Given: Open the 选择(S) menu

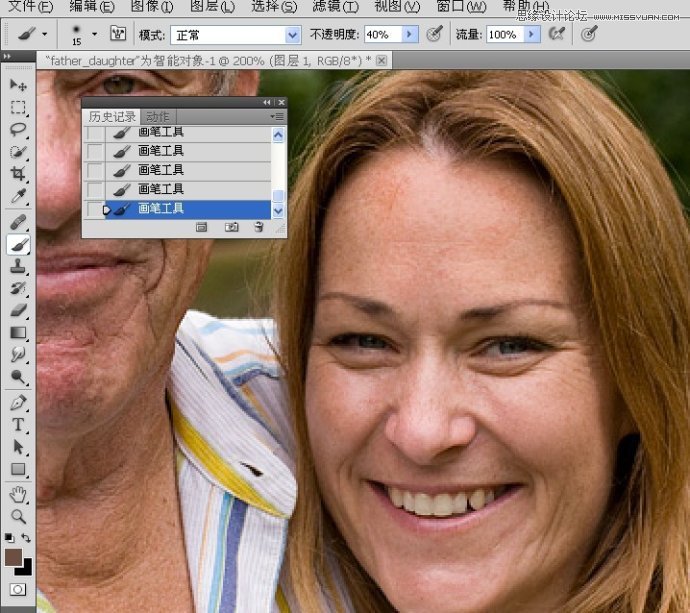Looking at the screenshot, I should (274, 7).
